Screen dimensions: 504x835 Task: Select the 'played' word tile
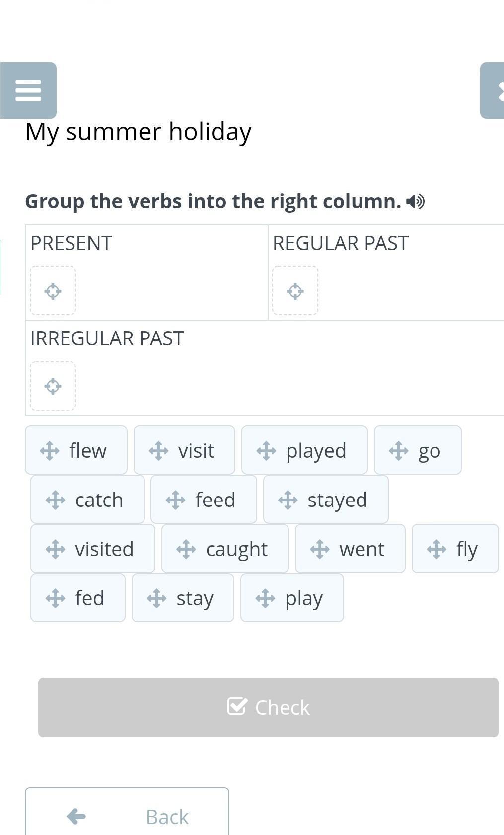(x=304, y=450)
